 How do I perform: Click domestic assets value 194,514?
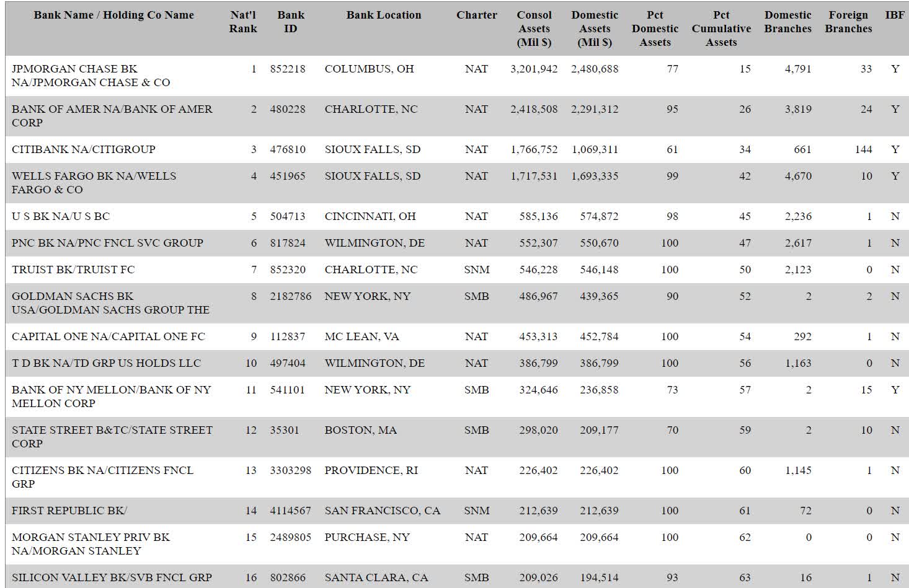[x=599, y=577]
